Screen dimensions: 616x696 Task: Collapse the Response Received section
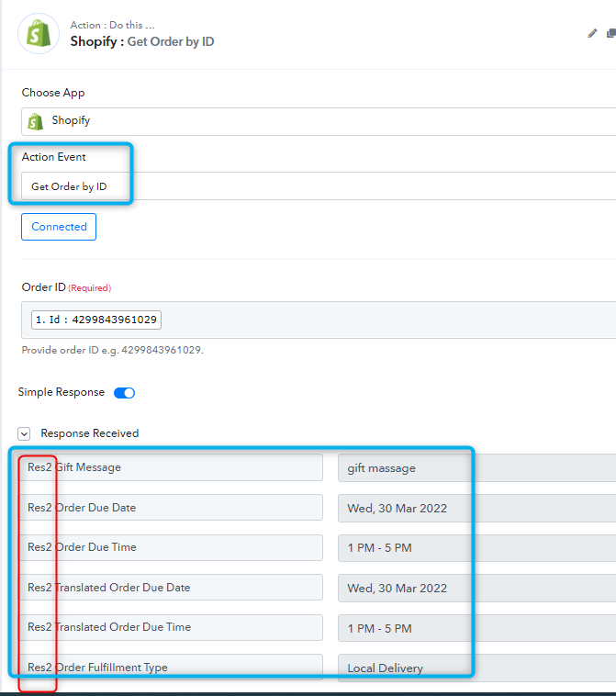[24, 433]
